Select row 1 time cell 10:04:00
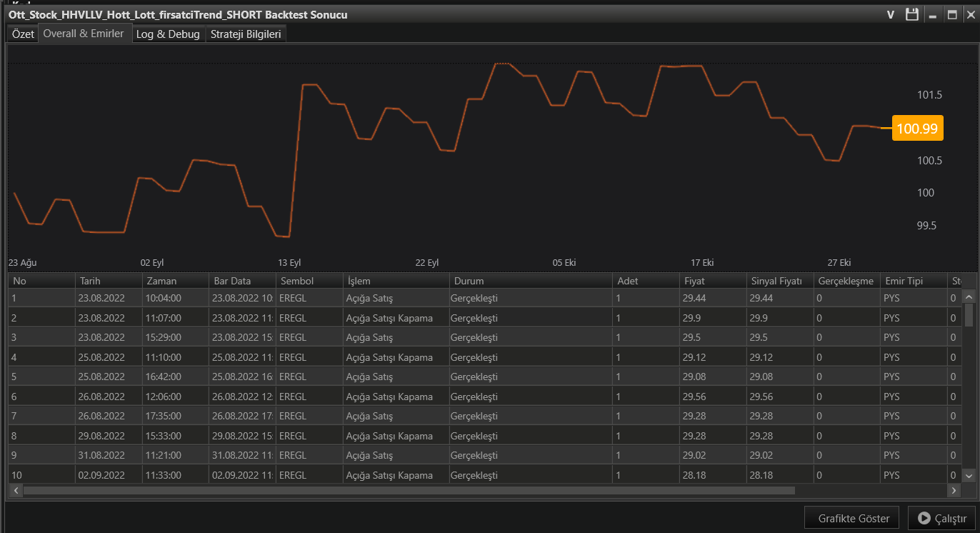This screenshot has width=980, height=533. [176, 298]
